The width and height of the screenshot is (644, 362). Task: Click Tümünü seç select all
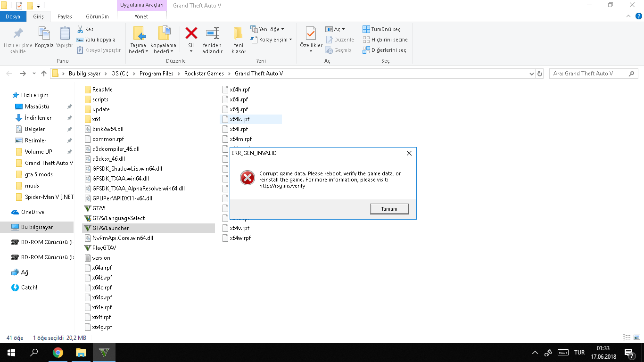coord(381,29)
